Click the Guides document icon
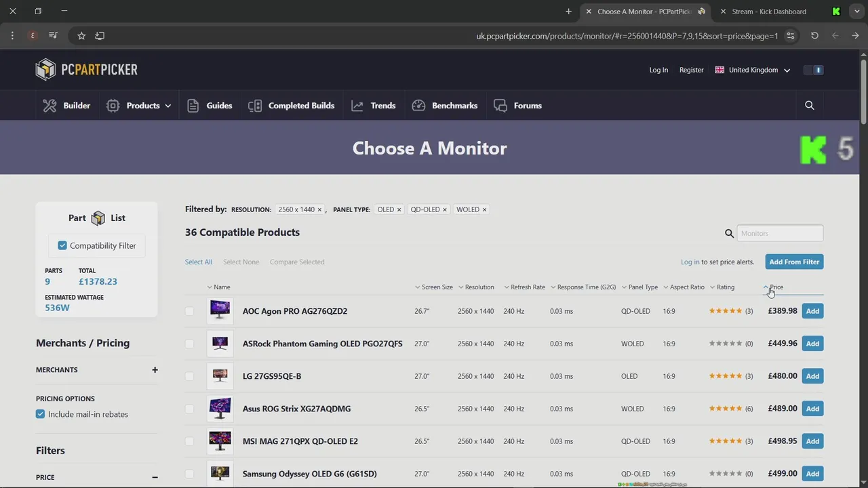Viewport: 868px width, 488px height. (193, 105)
